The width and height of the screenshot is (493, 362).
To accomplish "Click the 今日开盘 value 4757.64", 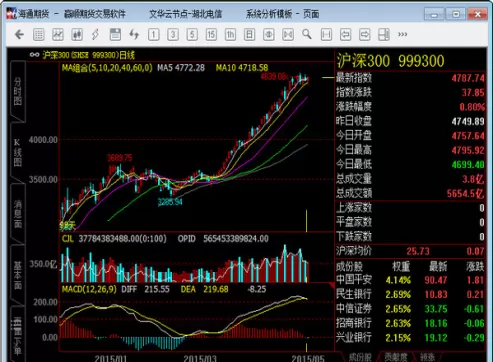I will (468, 136).
